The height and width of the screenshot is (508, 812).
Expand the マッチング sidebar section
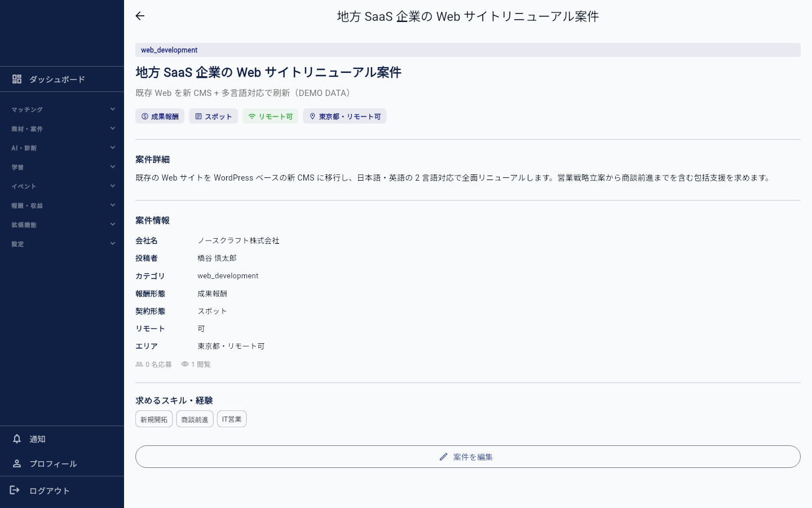[x=62, y=110]
